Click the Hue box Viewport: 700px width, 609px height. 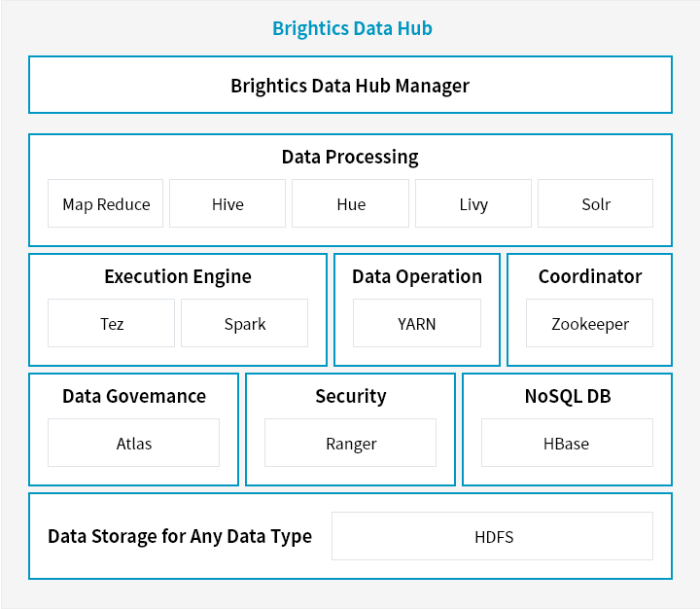click(x=350, y=203)
